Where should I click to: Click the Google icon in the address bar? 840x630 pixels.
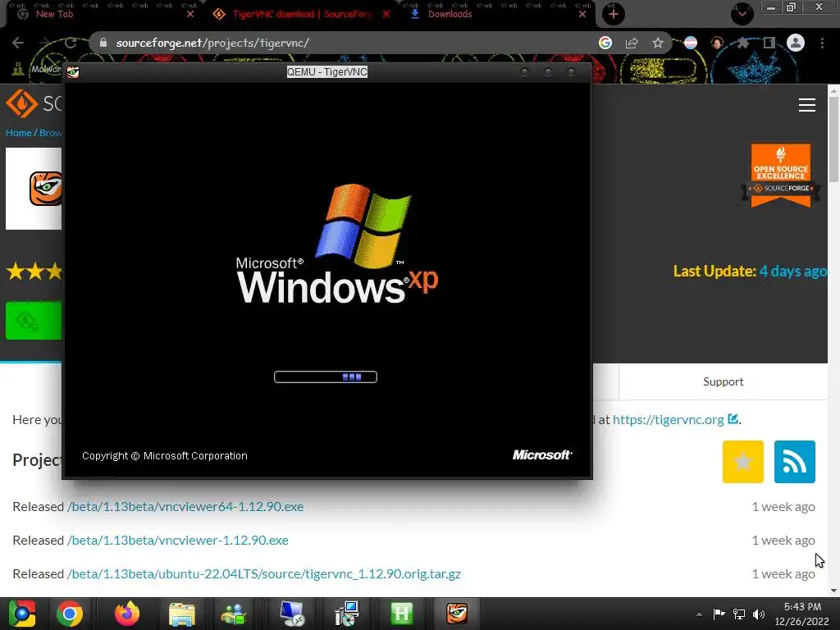pyautogui.click(x=605, y=43)
